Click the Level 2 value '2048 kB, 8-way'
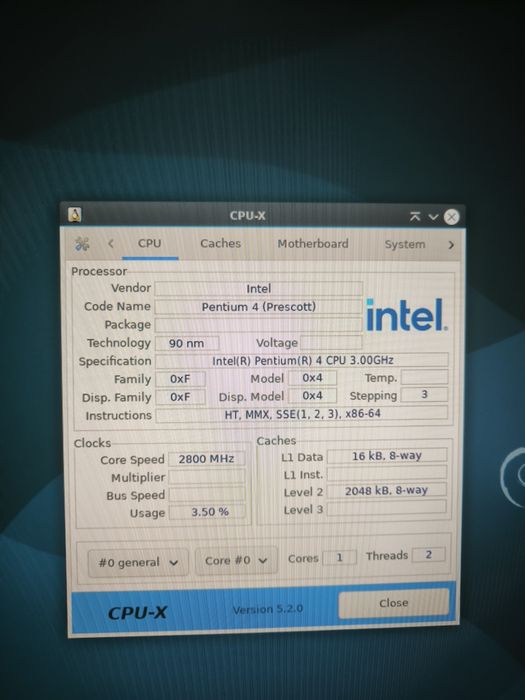525x700 pixels. [387, 491]
